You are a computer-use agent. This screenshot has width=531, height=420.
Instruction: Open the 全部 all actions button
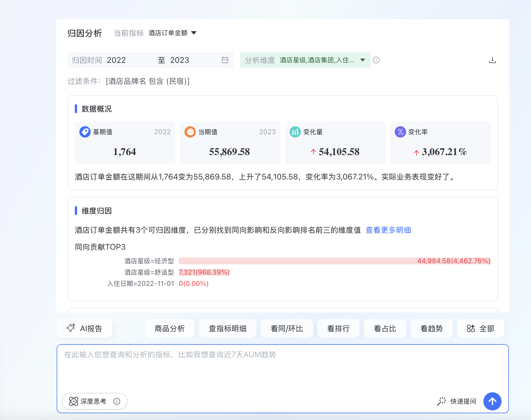[x=481, y=328]
